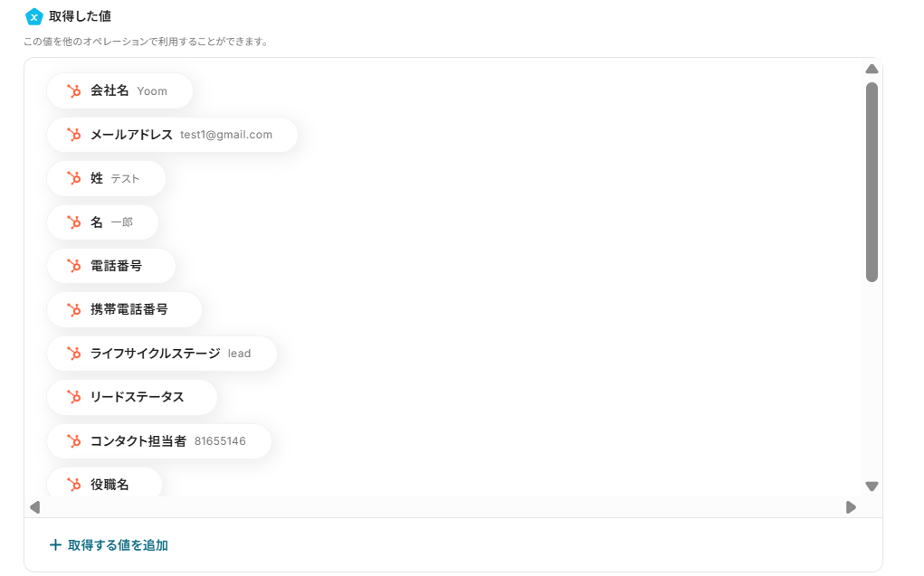Click the vertical scrollbar thumb

pos(872,181)
